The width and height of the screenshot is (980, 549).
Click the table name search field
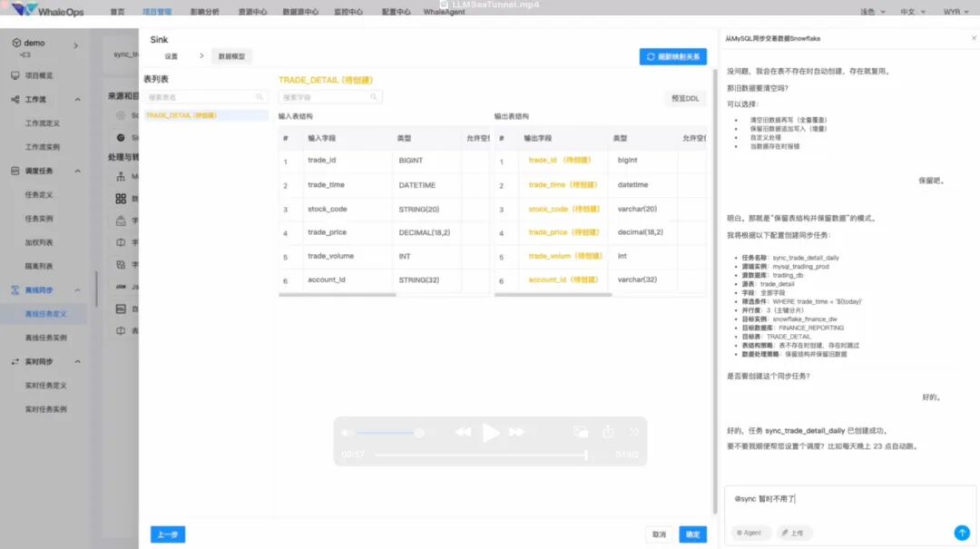(205, 97)
